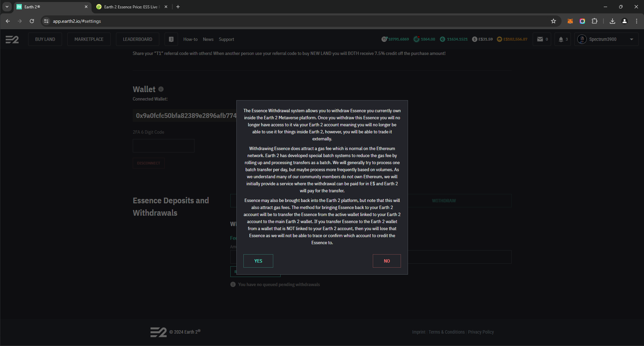Confirm the withdrawal notice with YES
The height and width of the screenshot is (346, 644).
tap(258, 261)
